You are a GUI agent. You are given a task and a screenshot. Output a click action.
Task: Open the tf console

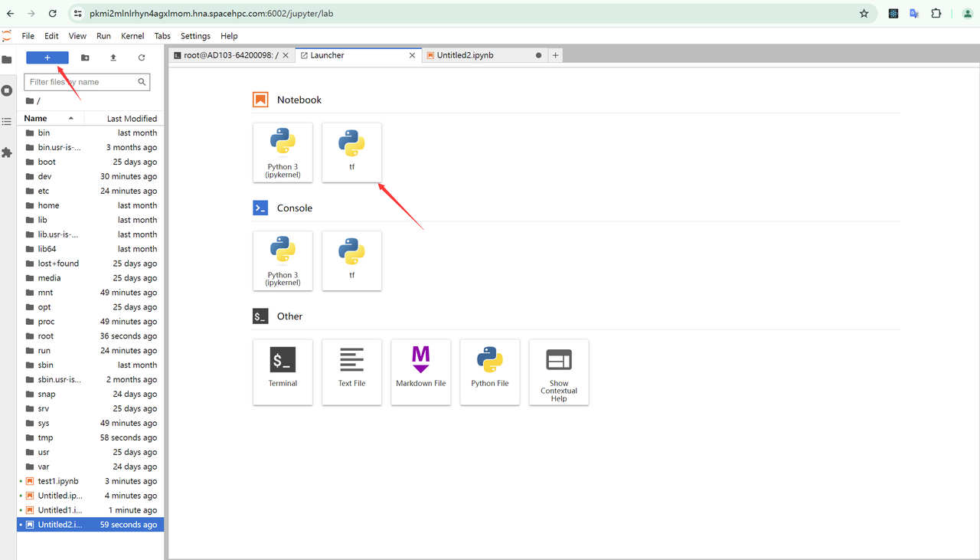(352, 260)
